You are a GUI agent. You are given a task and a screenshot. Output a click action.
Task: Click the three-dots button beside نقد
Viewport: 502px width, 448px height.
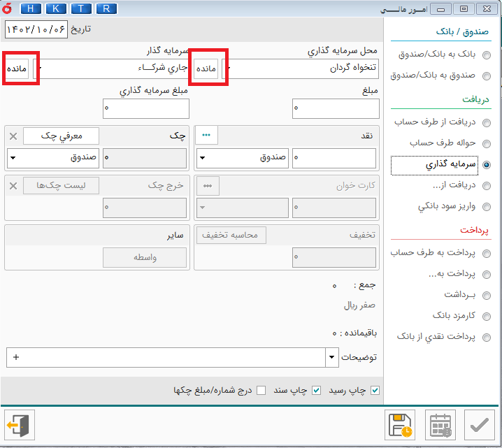[x=207, y=136]
